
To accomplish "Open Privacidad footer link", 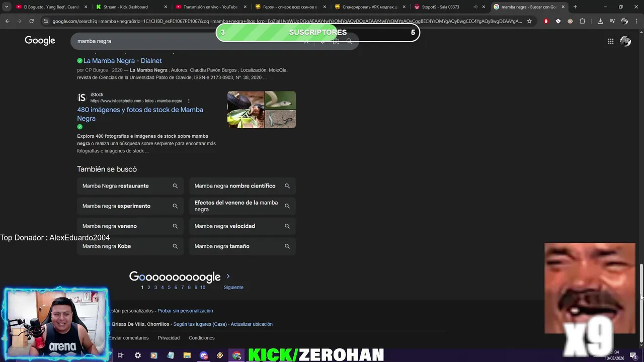I will (x=169, y=338).
